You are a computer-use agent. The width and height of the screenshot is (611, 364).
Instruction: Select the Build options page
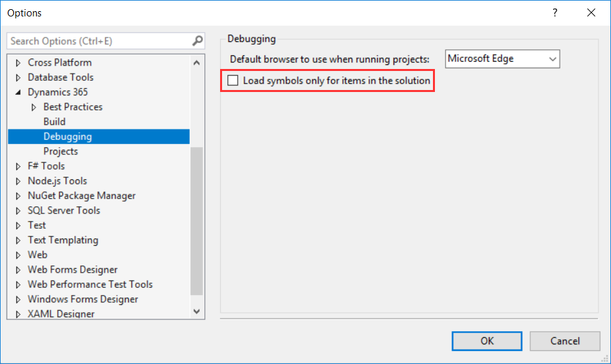tap(55, 122)
